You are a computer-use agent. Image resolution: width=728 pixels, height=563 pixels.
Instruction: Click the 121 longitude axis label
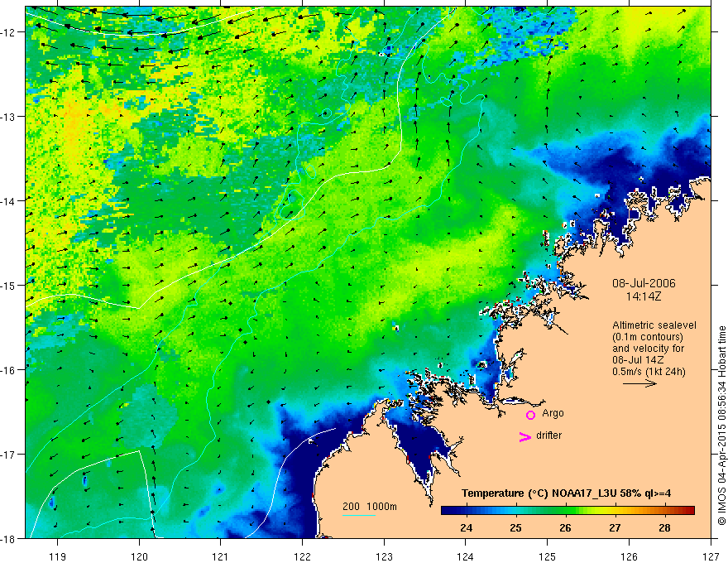221,556
